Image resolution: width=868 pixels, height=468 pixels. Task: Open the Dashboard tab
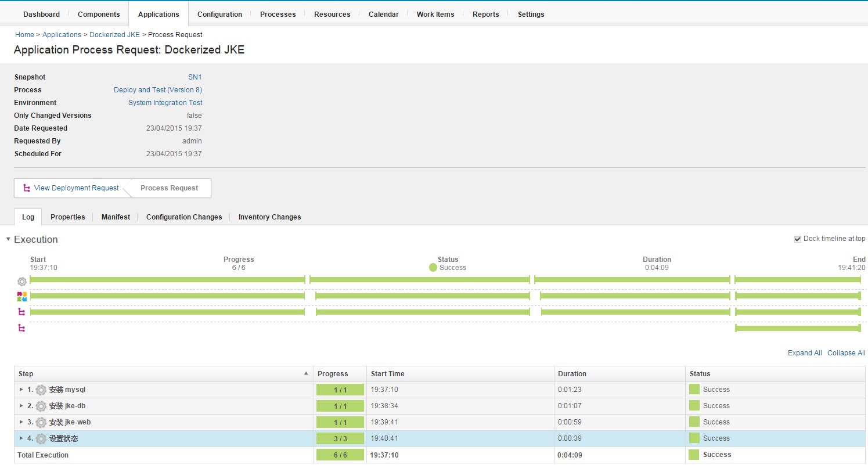pos(41,14)
